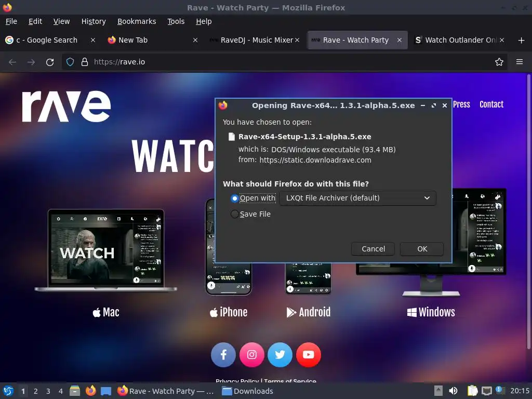Open the volume control tray icon

[453, 391]
